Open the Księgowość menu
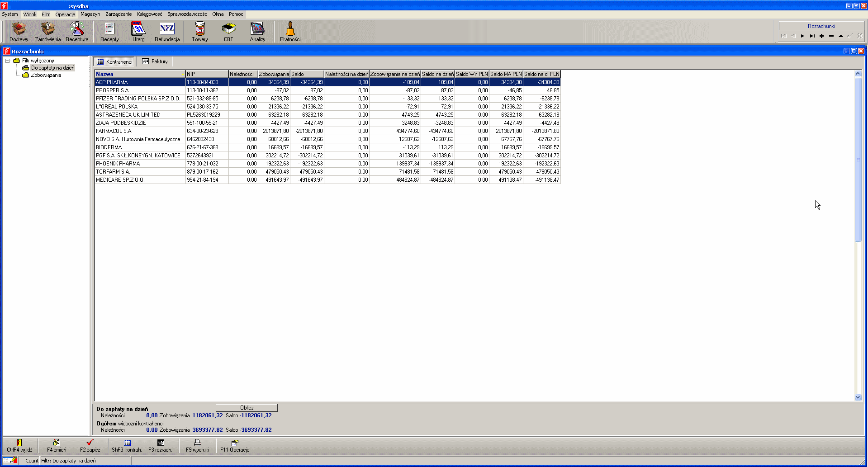This screenshot has height=467, width=868. [149, 14]
